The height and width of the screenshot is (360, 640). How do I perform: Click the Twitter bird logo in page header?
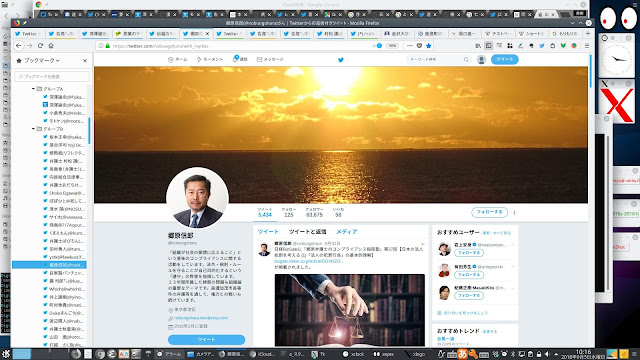pyautogui.click(x=341, y=60)
